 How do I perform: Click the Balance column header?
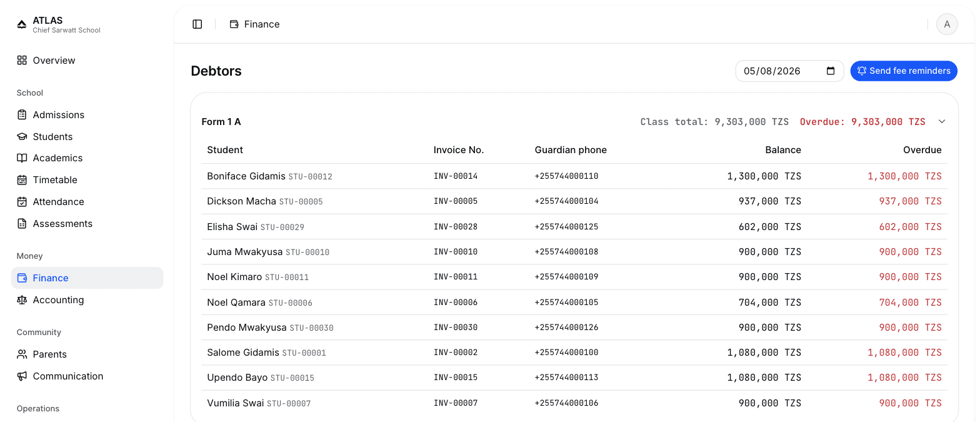tap(783, 150)
